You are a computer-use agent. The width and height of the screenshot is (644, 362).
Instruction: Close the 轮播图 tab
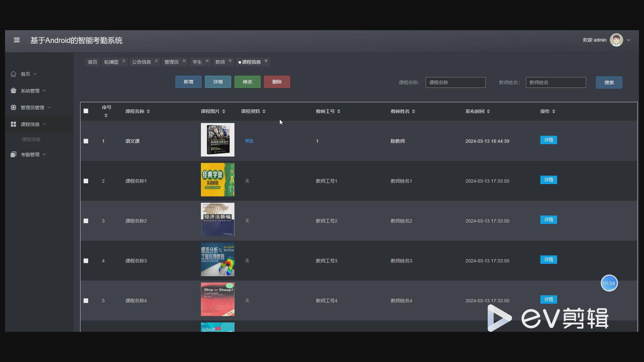(124, 61)
